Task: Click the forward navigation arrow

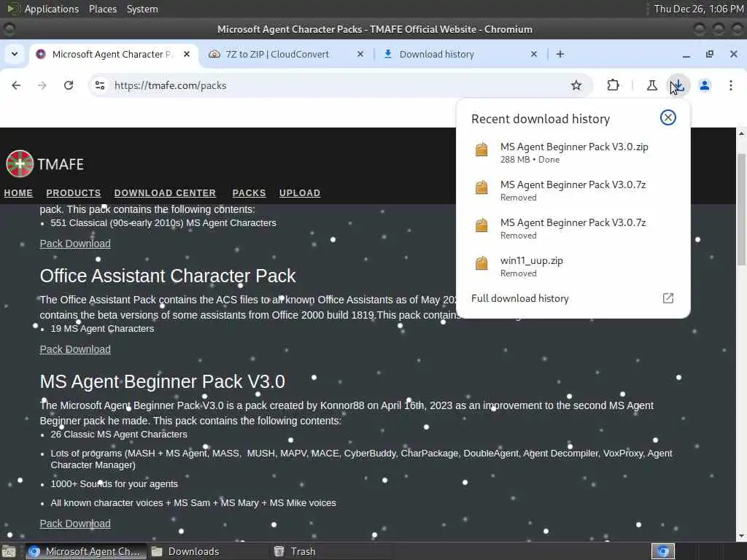Action: click(42, 85)
